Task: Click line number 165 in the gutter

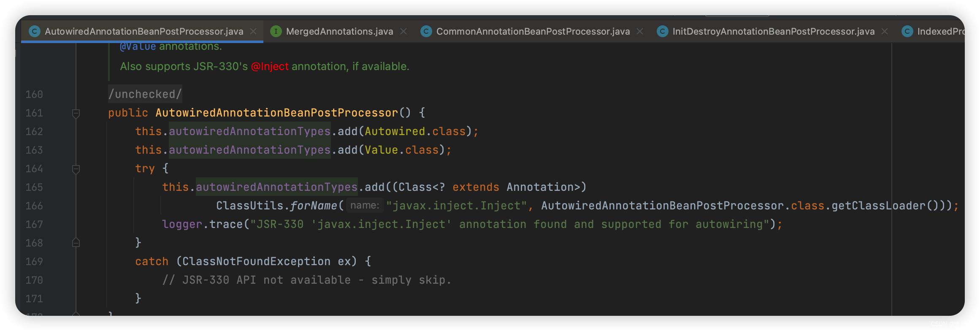Action: (x=34, y=187)
